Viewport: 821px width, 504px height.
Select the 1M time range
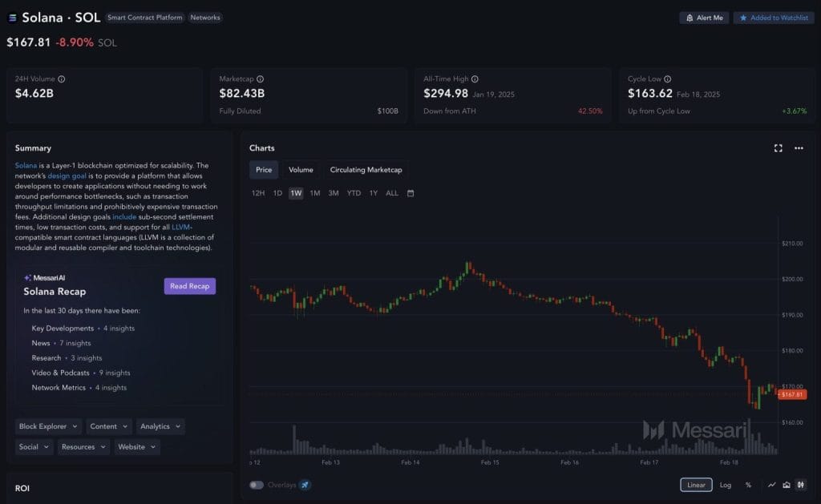315,193
